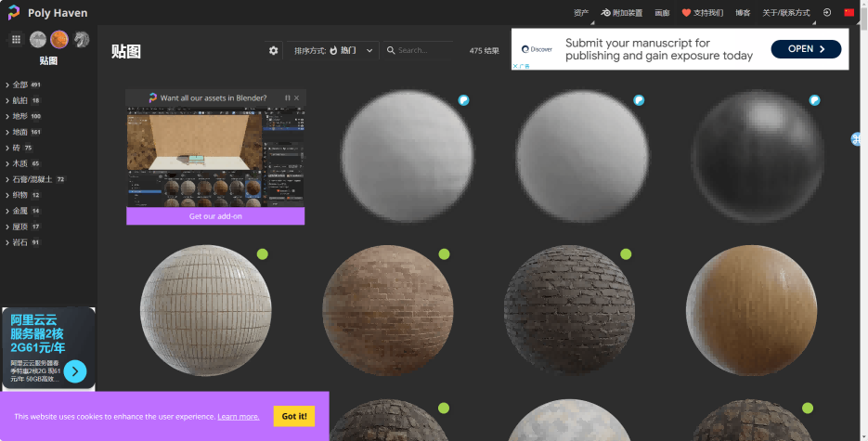The width and height of the screenshot is (868, 441).
Task: Click the Got it! cookie button
Action: click(294, 416)
